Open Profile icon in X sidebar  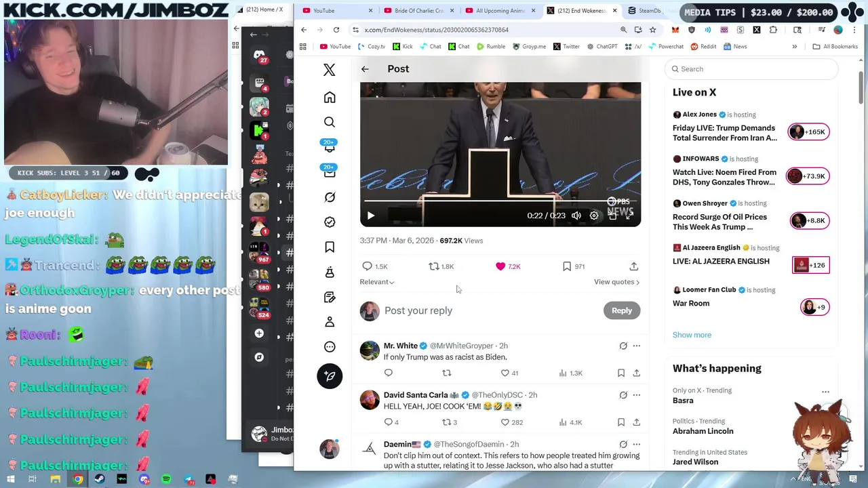pos(330,322)
